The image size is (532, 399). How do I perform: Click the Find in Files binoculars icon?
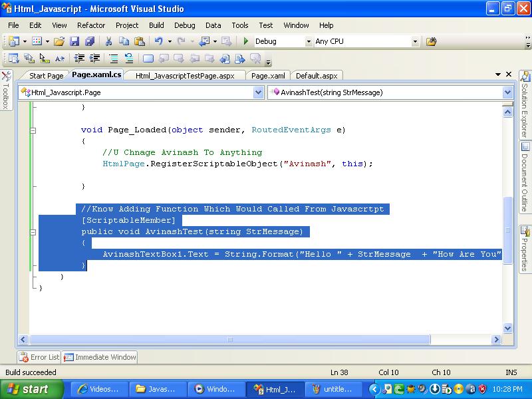431,41
